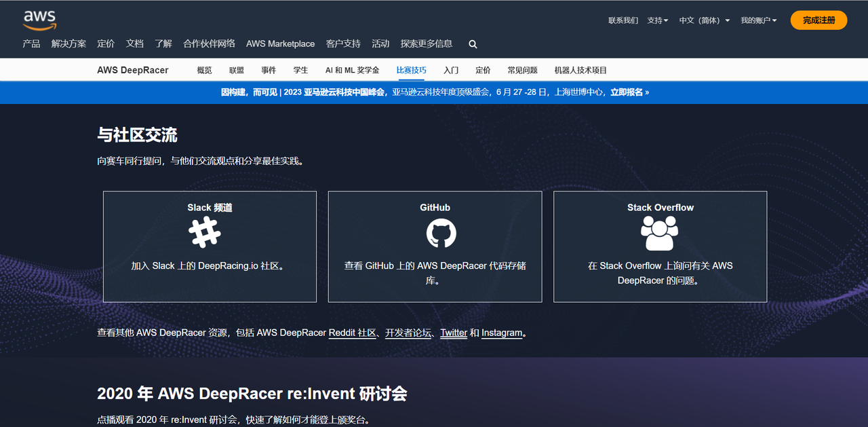Expand the 我的账户 menu

(x=759, y=20)
